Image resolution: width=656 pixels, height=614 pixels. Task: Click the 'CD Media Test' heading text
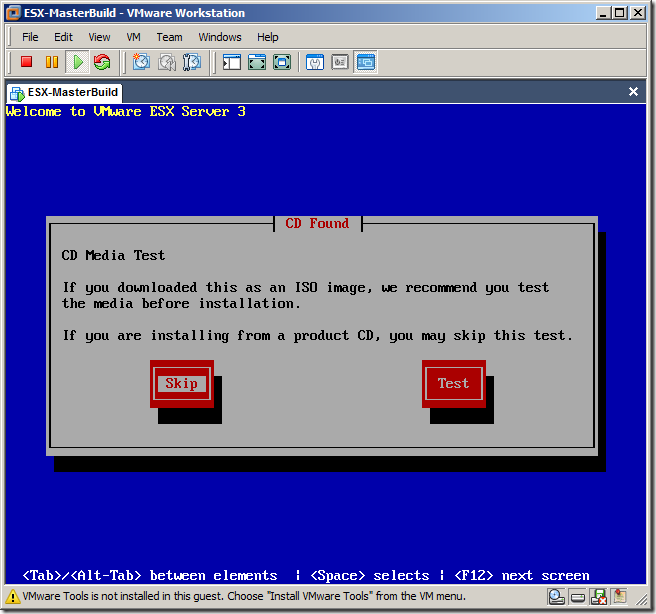tap(113, 255)
